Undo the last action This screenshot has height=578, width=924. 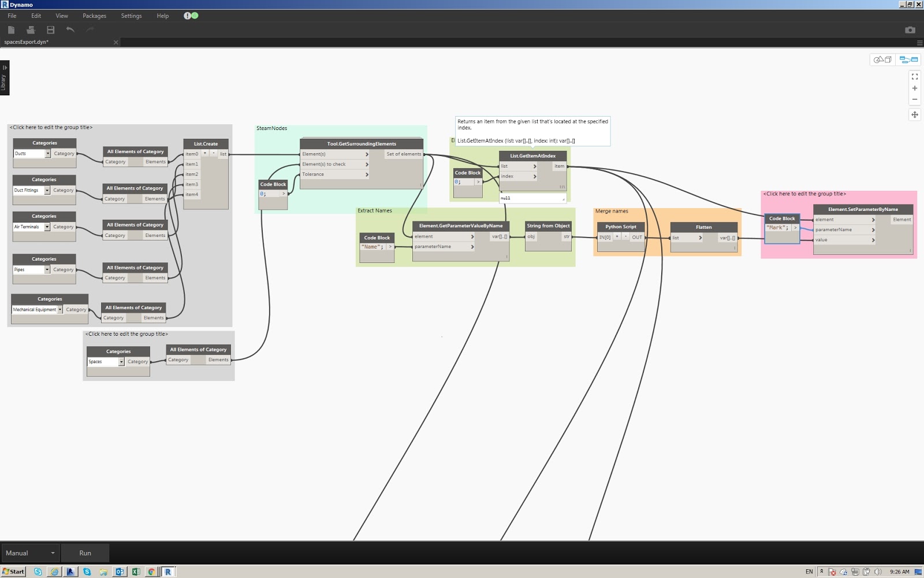[70, 29]
